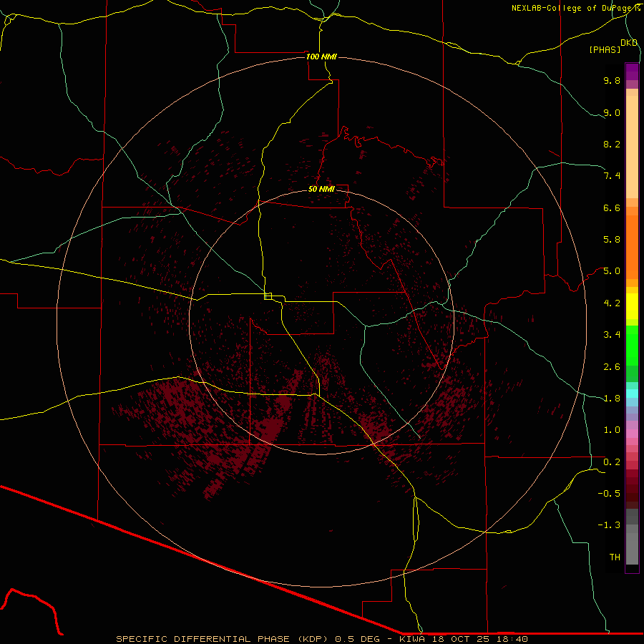Click the 9.0 color scale value
This screenshot has height=644, width=644.
coord(612,112)
